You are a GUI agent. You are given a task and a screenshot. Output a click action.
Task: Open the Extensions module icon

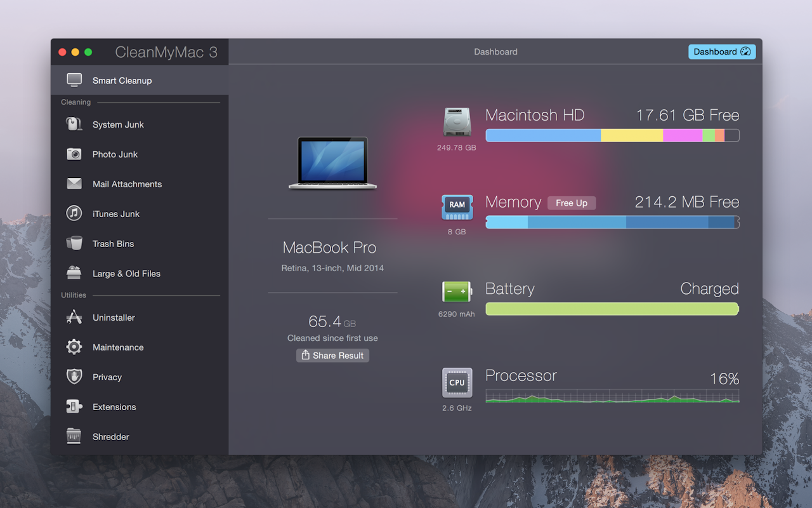pyautogui.click(x=74, y=407)
